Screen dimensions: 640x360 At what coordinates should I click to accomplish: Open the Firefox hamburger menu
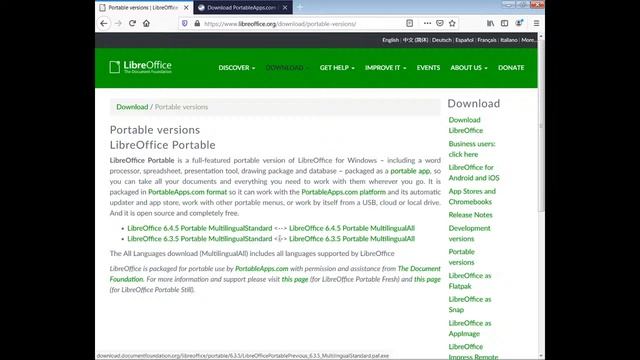click(x=536, y=23)
